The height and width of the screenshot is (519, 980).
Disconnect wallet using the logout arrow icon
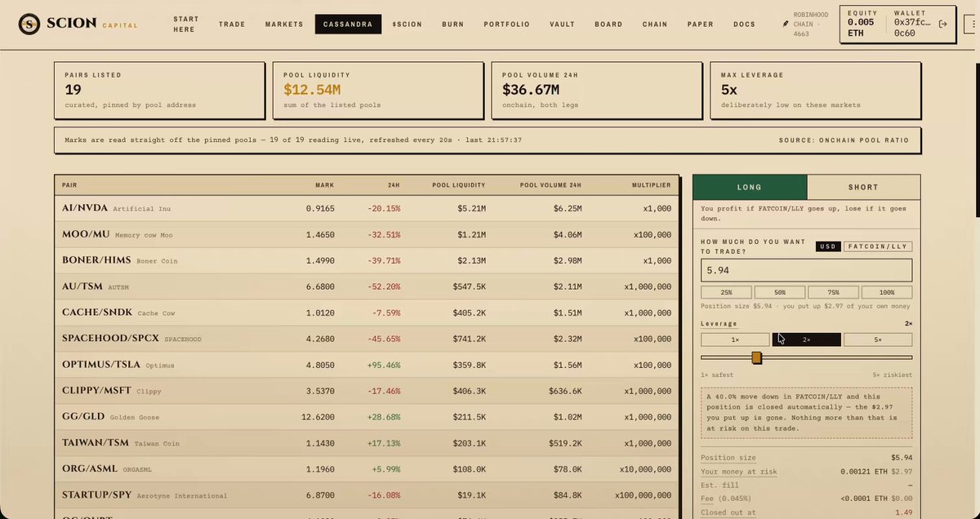[943, 24]
